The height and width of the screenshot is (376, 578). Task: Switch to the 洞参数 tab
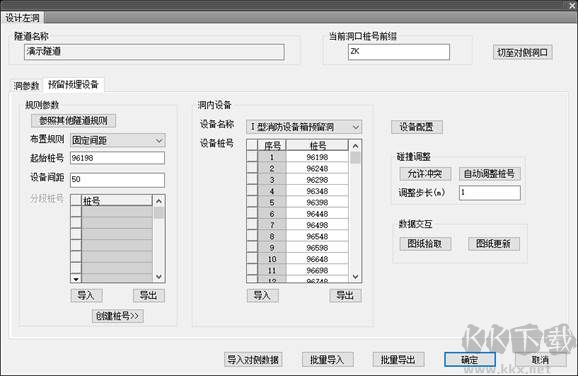pos(26,86)
